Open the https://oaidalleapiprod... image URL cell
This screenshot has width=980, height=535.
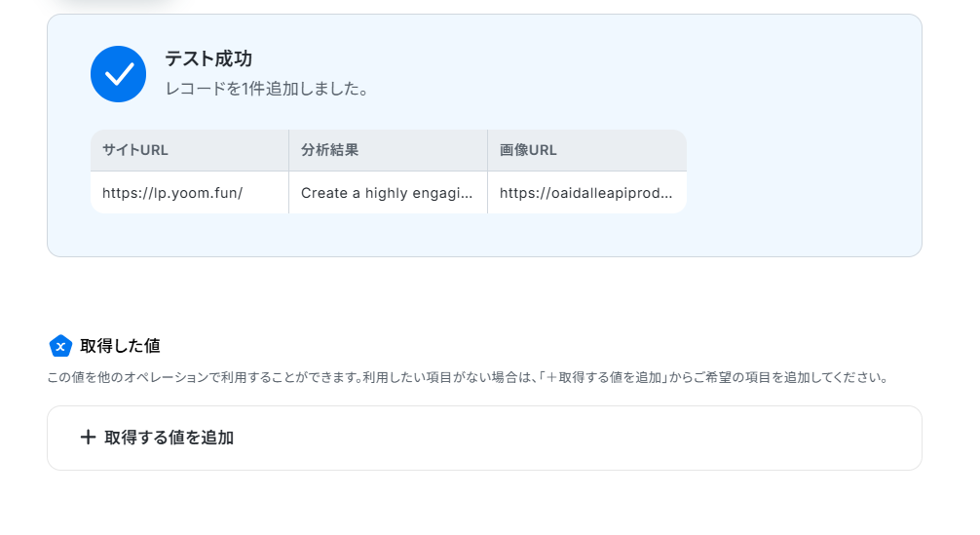pos(585,193)
